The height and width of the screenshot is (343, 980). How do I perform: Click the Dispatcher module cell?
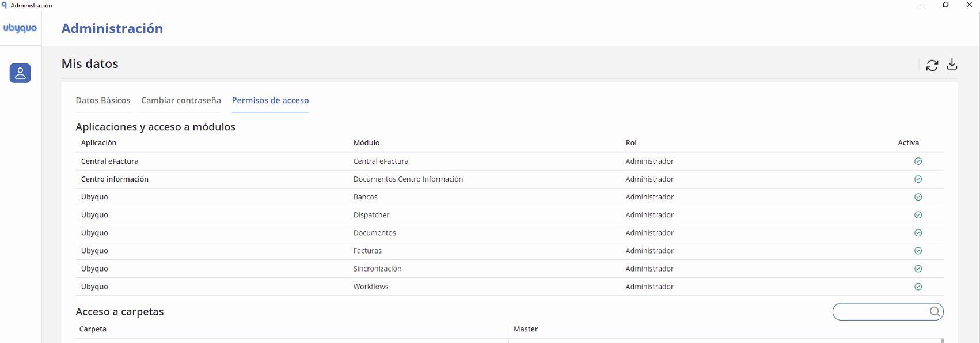(x=371, y=215)
